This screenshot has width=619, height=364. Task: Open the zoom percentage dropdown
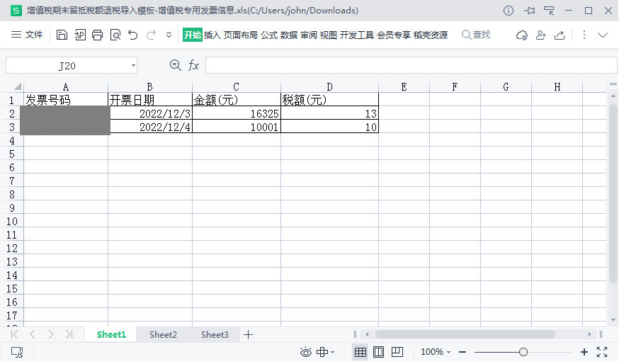point(436,352)
